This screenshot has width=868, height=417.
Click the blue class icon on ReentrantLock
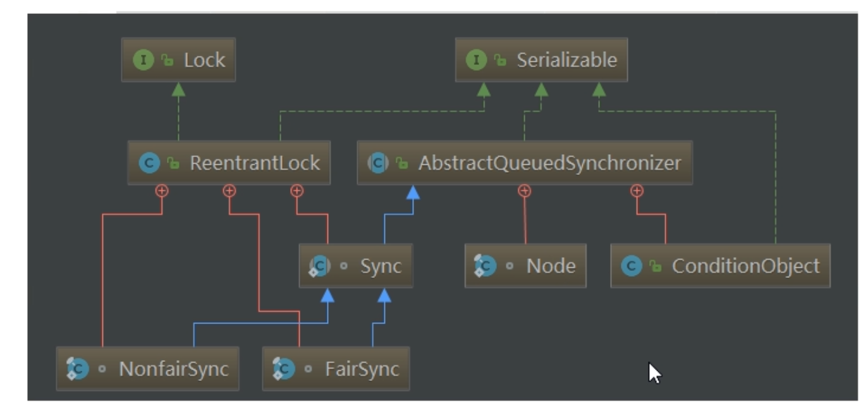(x=149, y=163)
